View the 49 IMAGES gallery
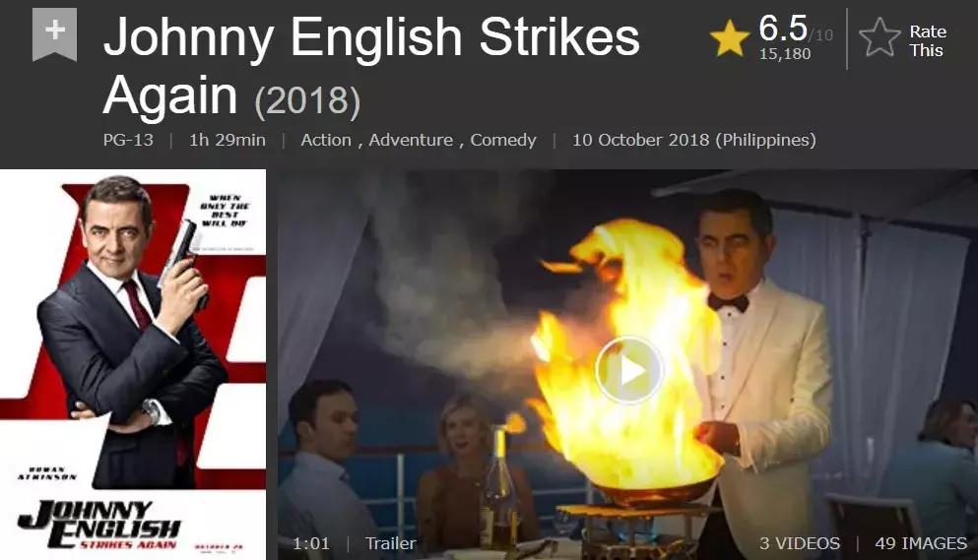978x560 pixels. (x=921, y=543)
